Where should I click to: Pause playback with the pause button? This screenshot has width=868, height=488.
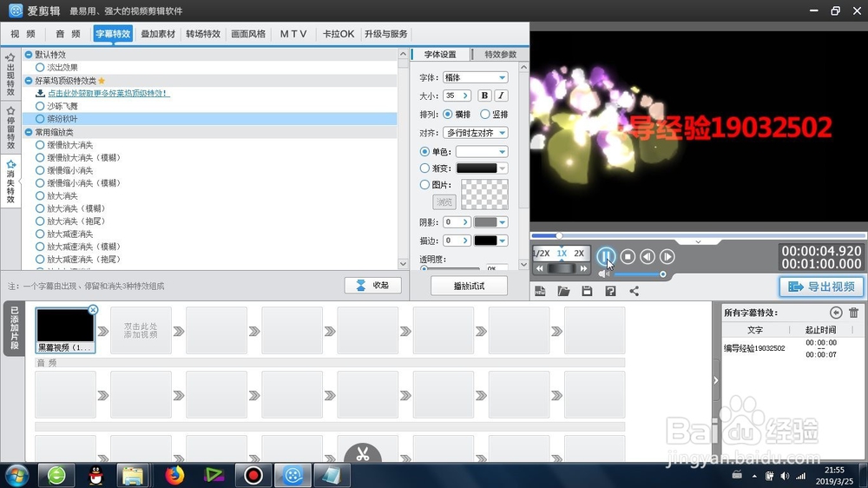(606, 256)
